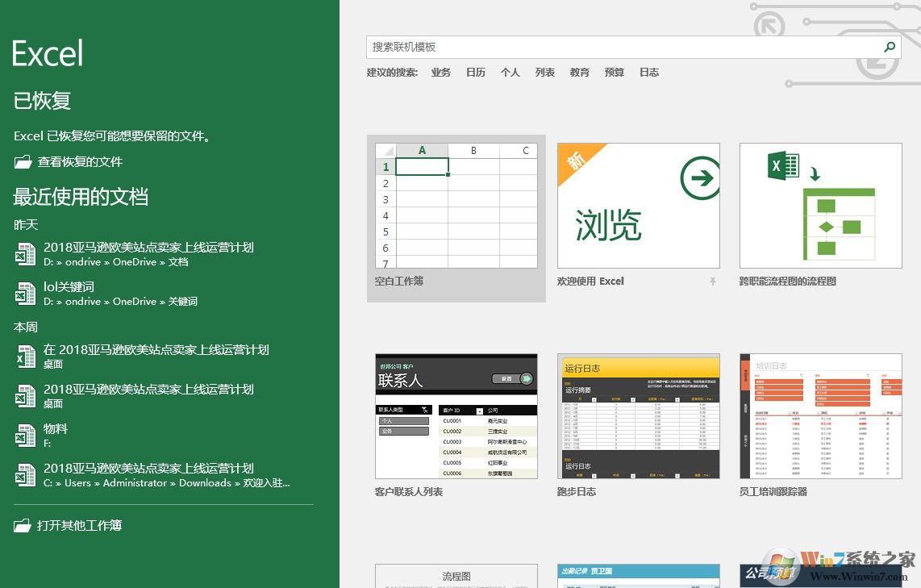Select the 列表 suggested search
The width and height of the screenshot is (921, 588).
[x=544, y=73]
